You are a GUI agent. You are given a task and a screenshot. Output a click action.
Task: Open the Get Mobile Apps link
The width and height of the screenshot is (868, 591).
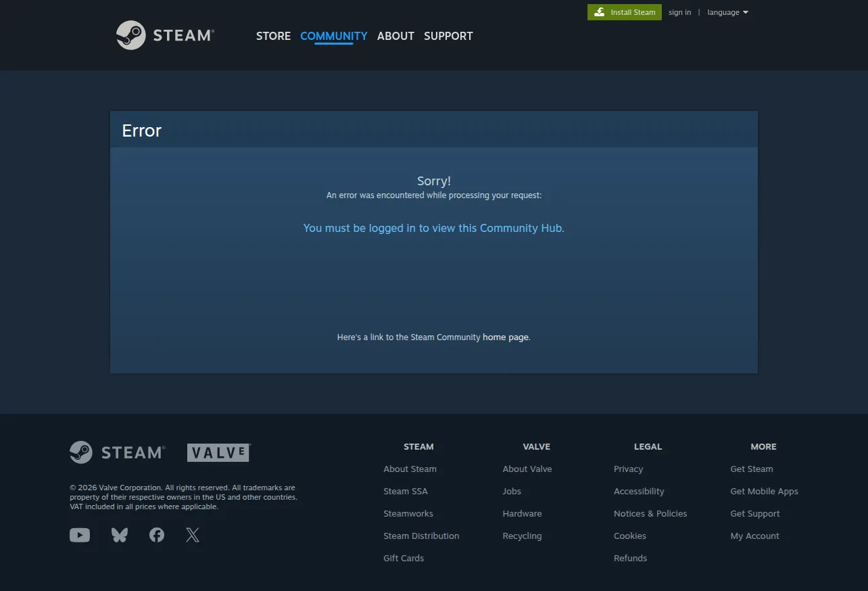pyautogui.click(x=764, y=491)
